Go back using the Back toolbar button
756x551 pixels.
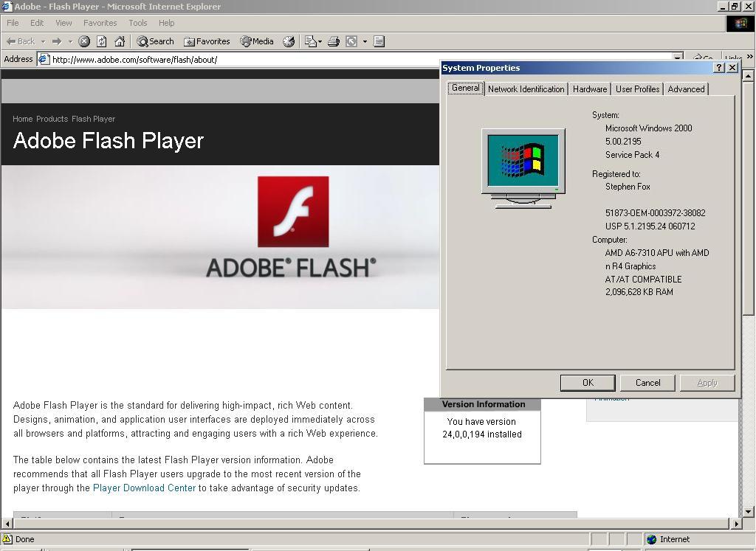[20, 41]
